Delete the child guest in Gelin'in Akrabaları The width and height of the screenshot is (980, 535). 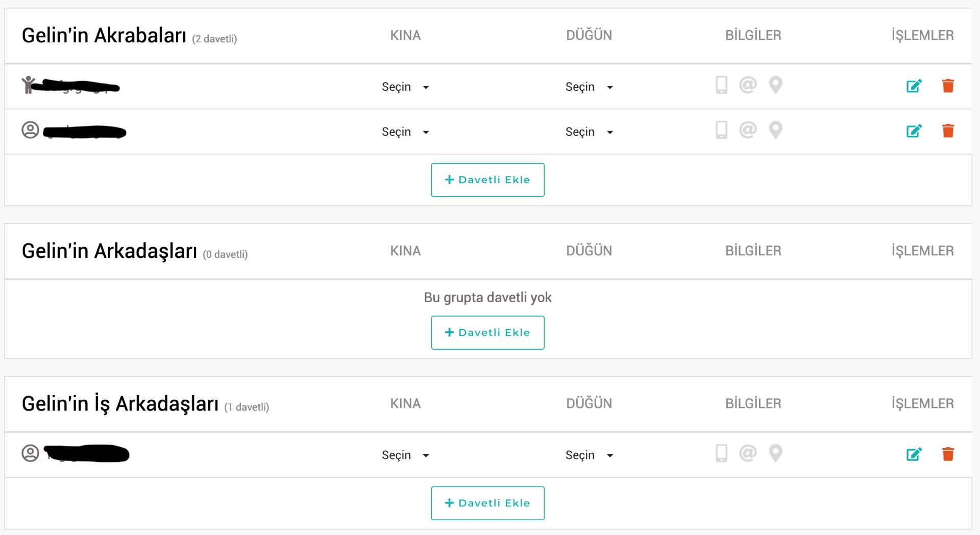pos(948,86)
